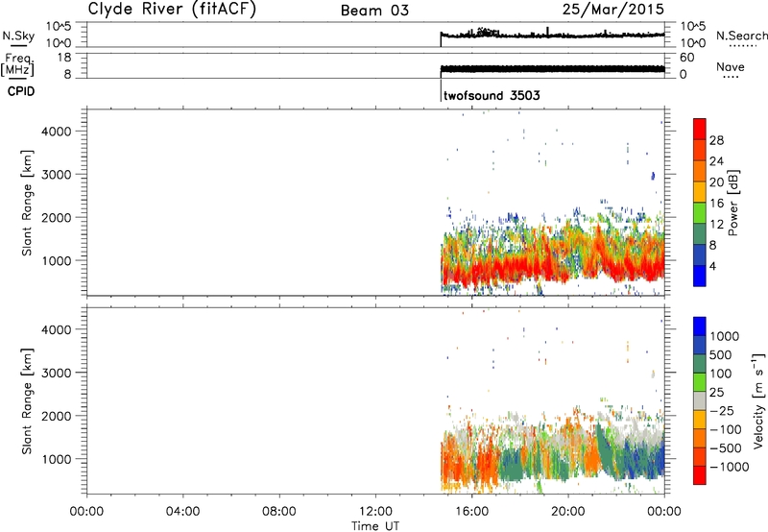Click the thick frequency band trace
This screenshot has height=532, width=768.
(x=553, y=69)
